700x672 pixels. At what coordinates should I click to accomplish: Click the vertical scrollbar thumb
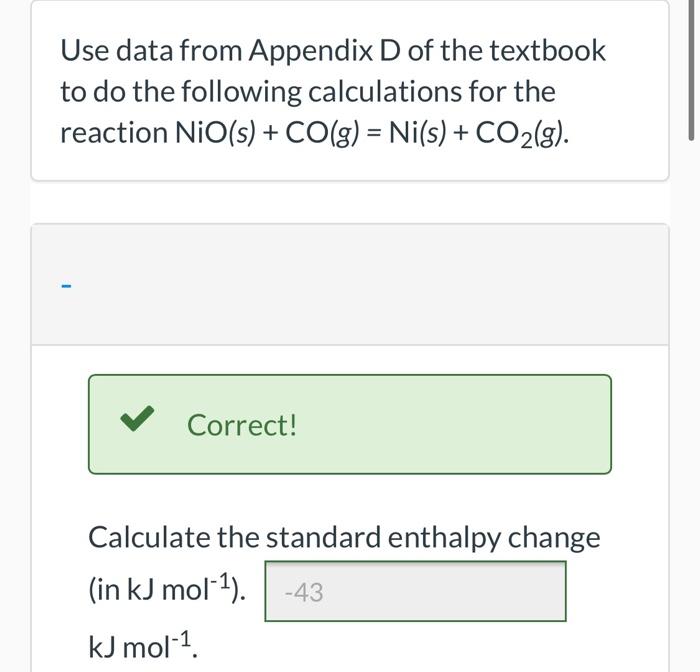(692, 71)
